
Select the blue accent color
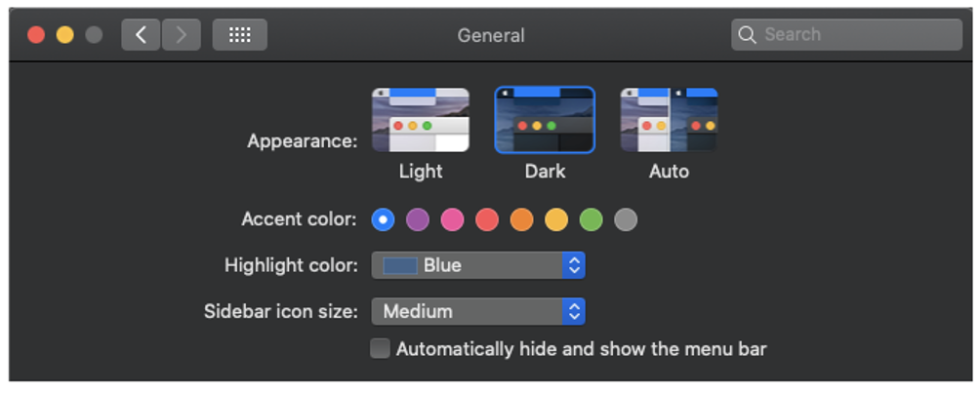click(x=383, y=219)
